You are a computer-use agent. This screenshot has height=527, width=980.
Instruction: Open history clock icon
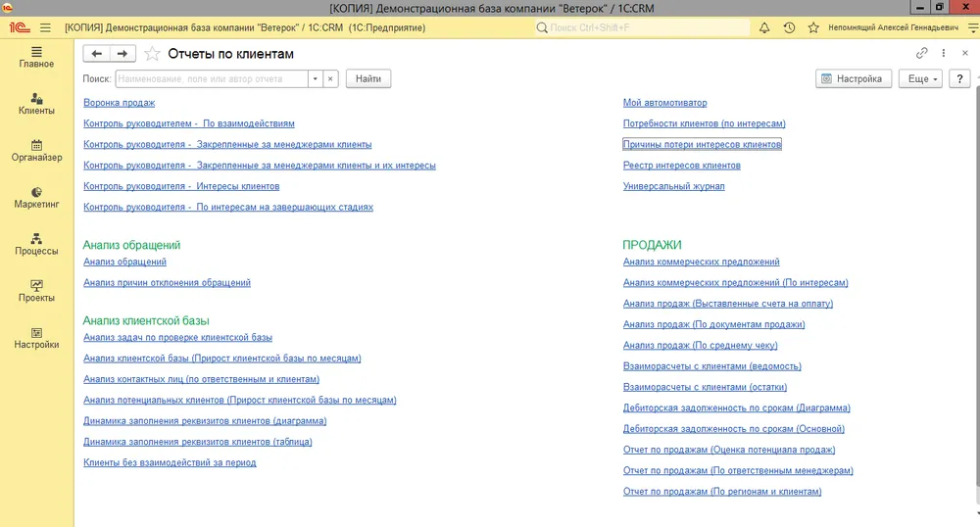click(789, 27)
